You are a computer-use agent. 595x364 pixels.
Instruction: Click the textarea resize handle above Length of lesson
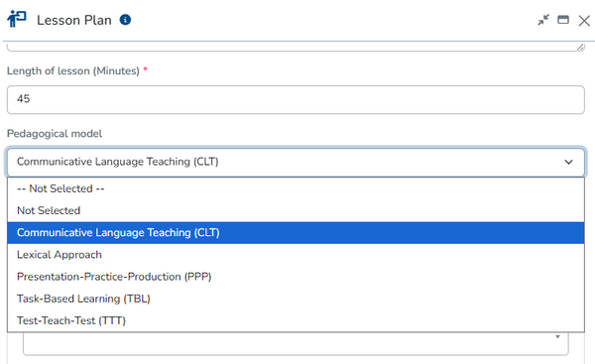tap(580, 47)
